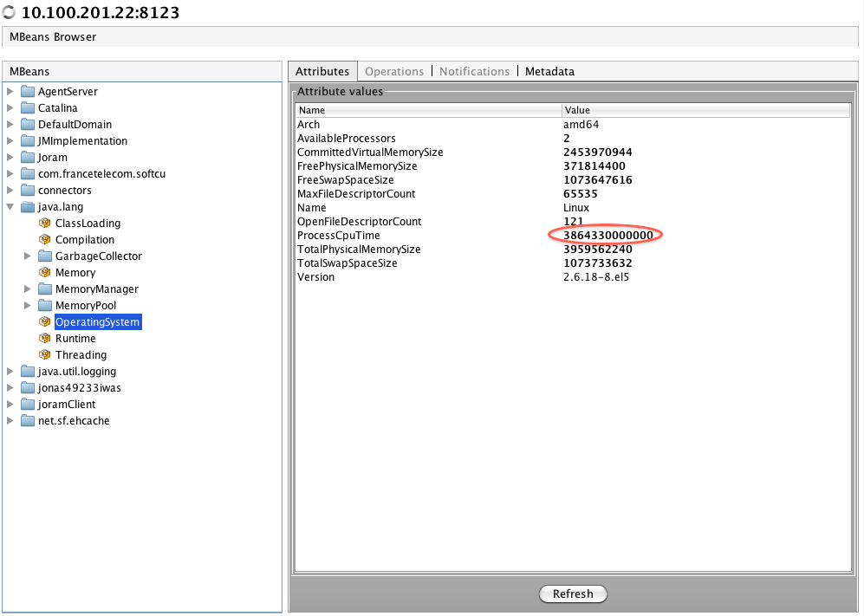Switch to the Metadata tab
Viewport: 864px width, 616px height.
[x=549, y=71]
